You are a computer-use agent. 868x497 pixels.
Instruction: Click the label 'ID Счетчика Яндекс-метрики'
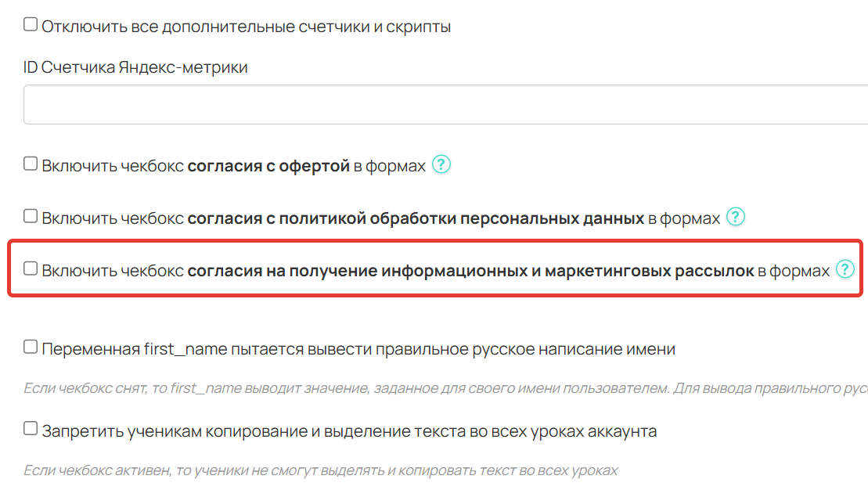click(x=135, y=67)
